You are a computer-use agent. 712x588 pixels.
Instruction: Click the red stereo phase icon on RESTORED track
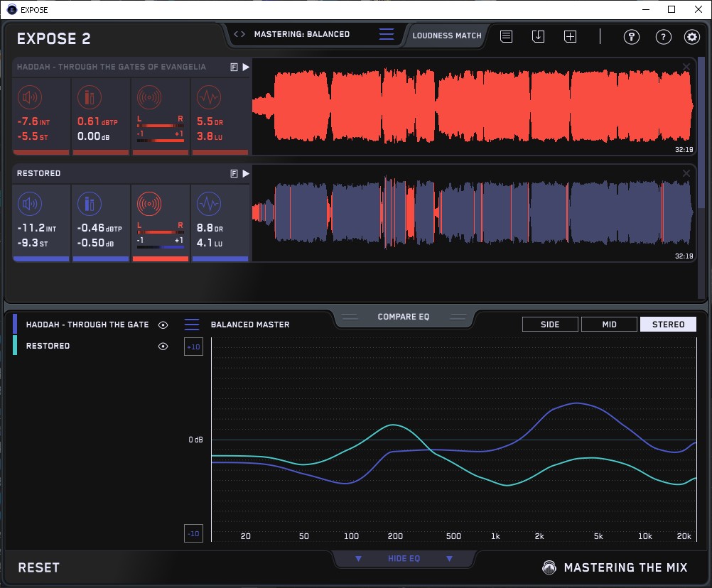(x=149, y=205)
